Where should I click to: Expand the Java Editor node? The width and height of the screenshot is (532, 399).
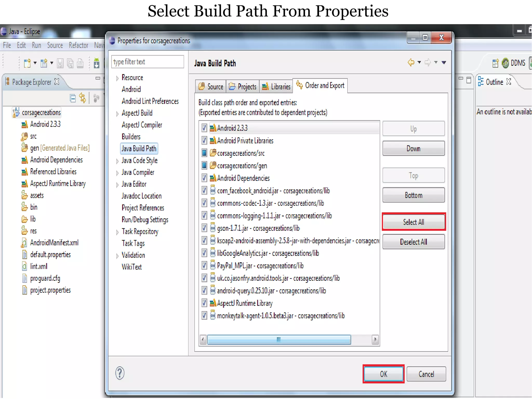pos(117,185)
